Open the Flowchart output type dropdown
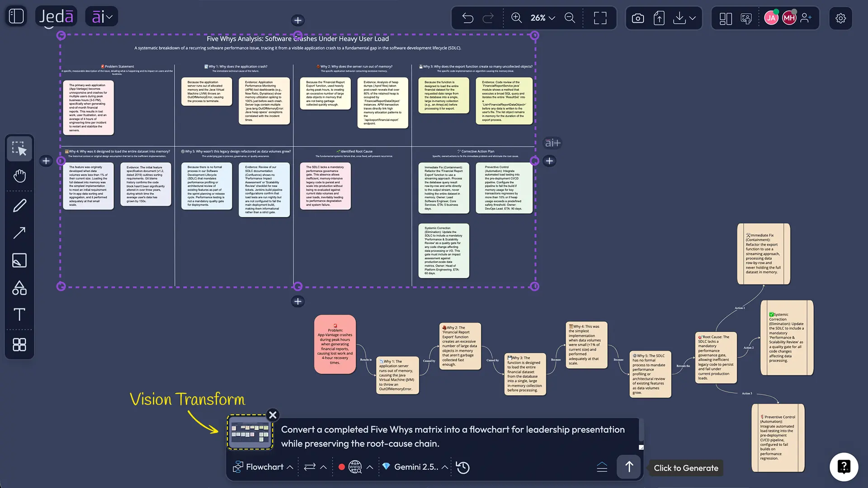This screenshot has height=488, width=868. pos(263,467)
